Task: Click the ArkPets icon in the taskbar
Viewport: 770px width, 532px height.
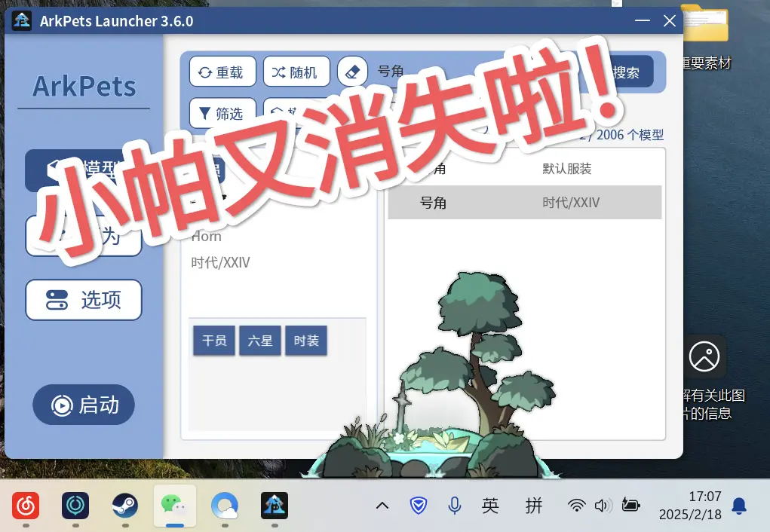Action: 275,506
